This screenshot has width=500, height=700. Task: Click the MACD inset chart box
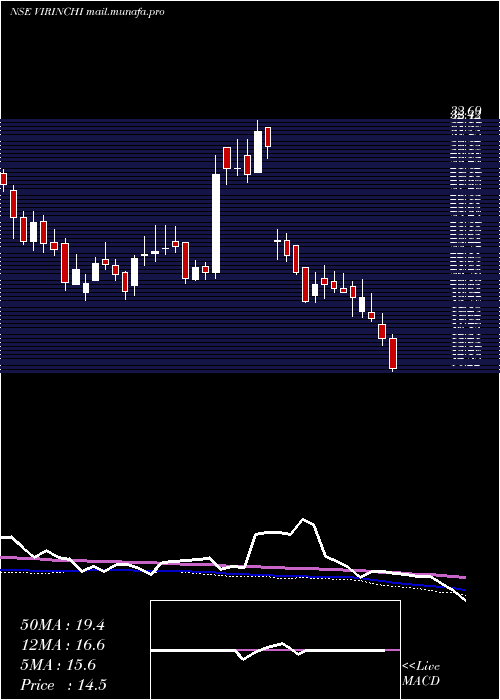point(275,650)
